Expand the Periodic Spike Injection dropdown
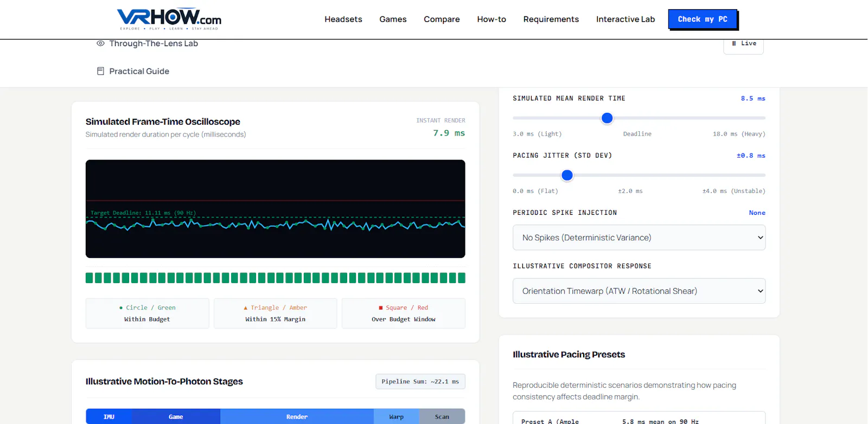868x424 pixels. point(639,237)
